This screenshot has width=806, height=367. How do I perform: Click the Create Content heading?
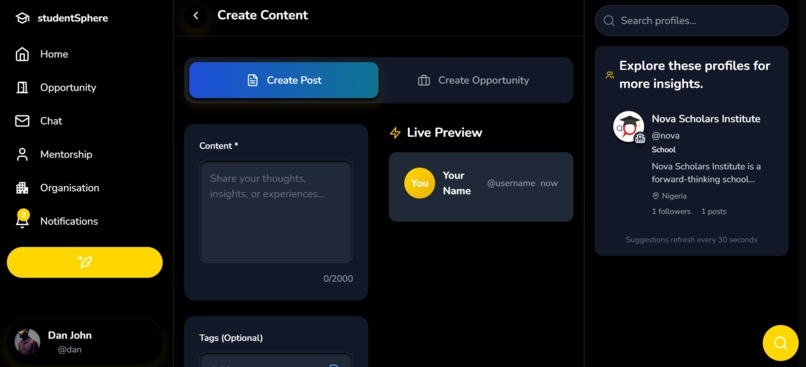(x=263, y=15)
